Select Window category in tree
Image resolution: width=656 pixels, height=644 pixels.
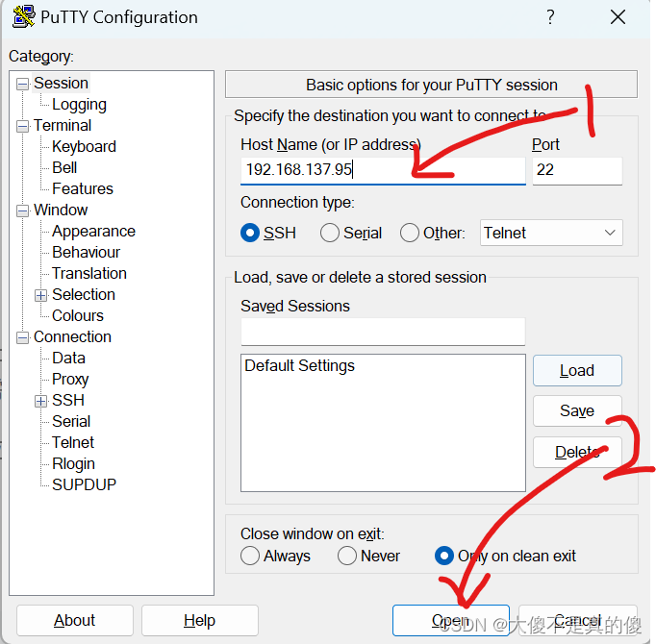pyautogui.click(x=61, y=210)
